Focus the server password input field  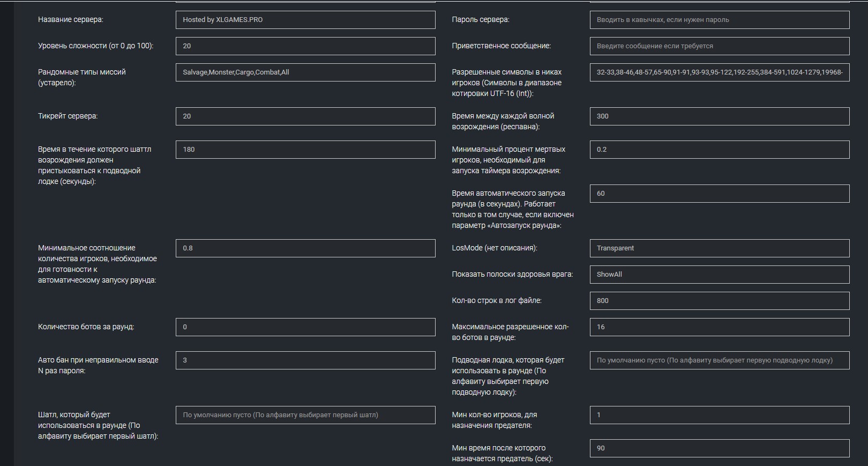pyautogui.click(x=719, y=20)
